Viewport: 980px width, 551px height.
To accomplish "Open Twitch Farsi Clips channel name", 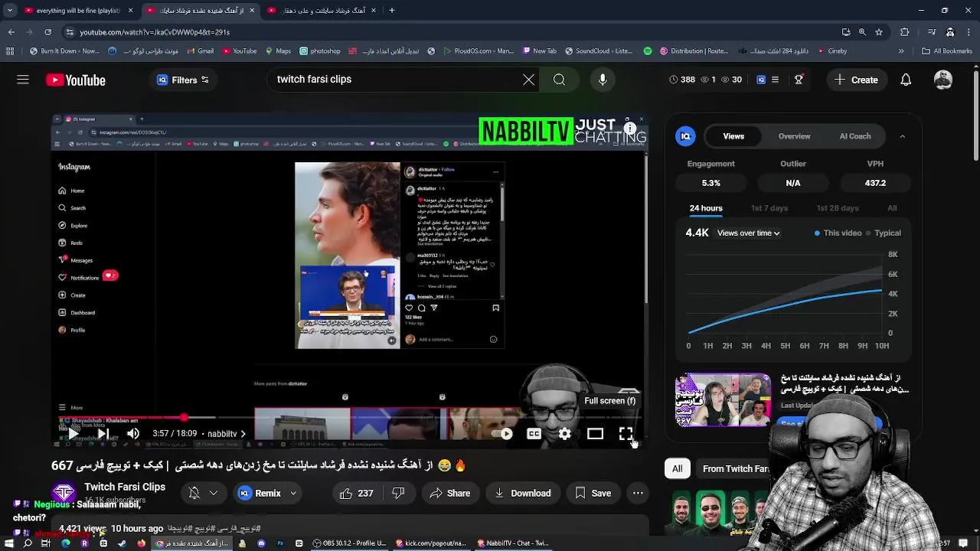I will [125, 487].
